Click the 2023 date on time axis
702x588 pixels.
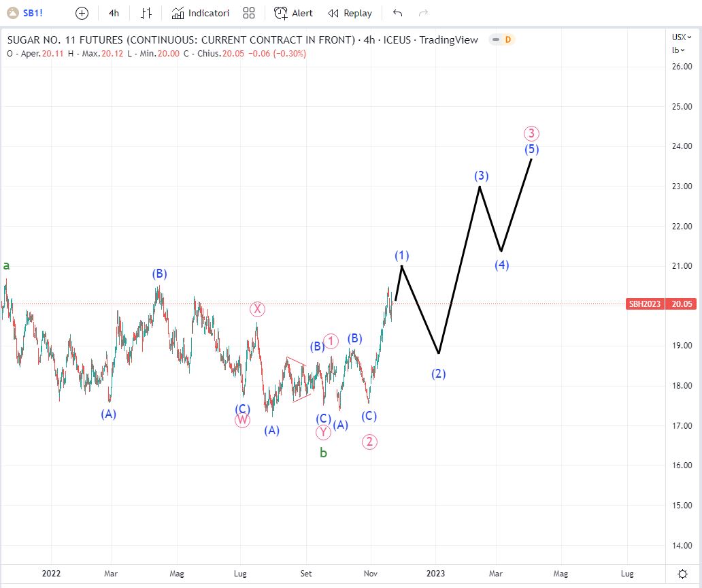(x=435, y=574)
